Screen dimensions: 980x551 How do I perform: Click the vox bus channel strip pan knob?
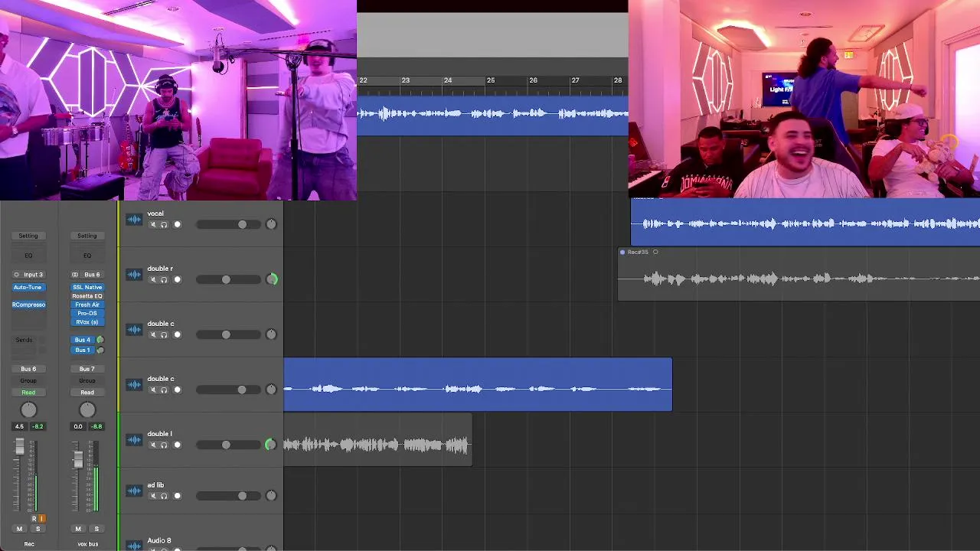(x=87, y=410)
